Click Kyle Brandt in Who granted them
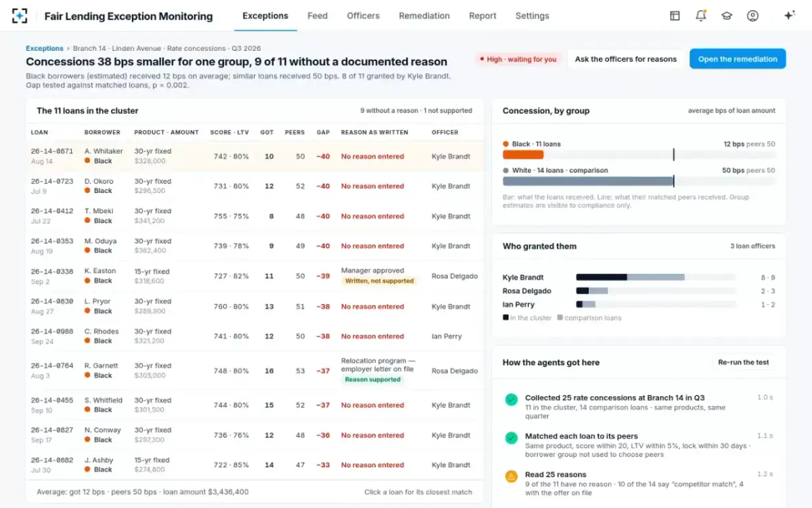 pos(523,277)
